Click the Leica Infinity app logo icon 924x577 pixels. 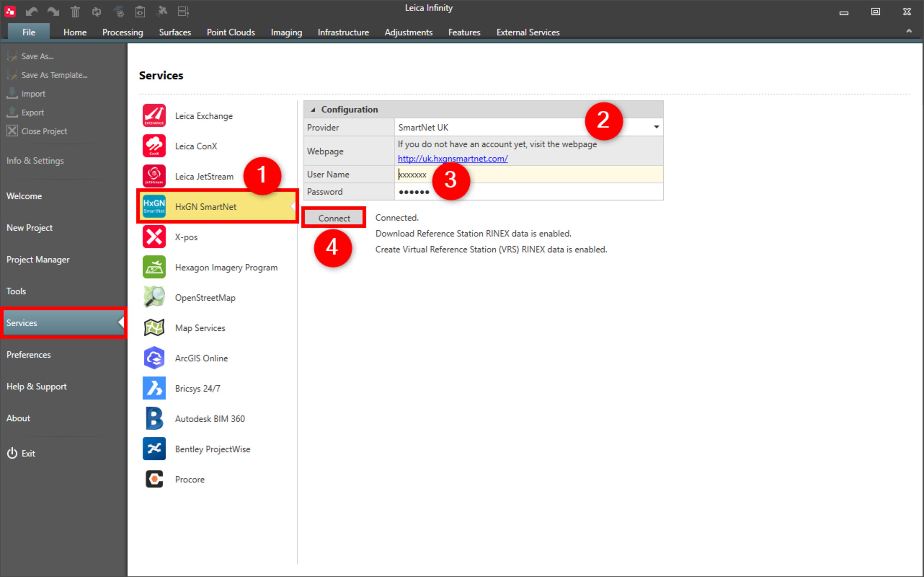click(x=10, y=11)
